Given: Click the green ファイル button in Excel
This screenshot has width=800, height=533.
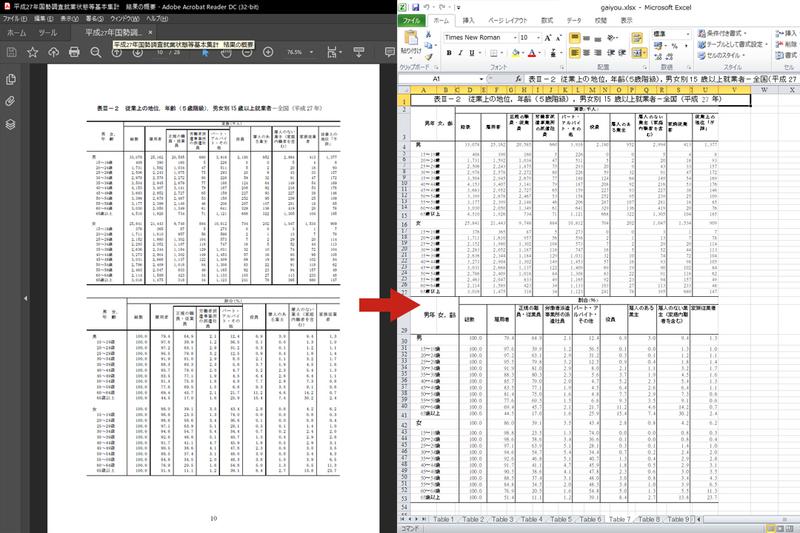Looking at the screenshot, I should [411, 20].
